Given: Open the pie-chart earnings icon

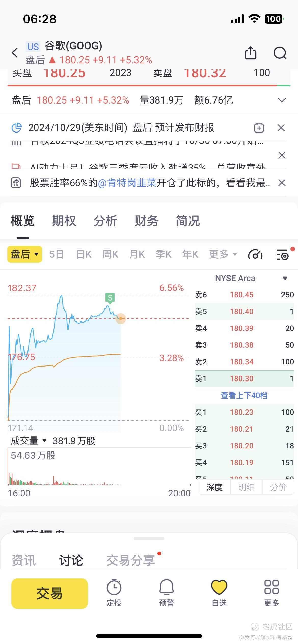Looking at the screenshot, I should 17,128.
